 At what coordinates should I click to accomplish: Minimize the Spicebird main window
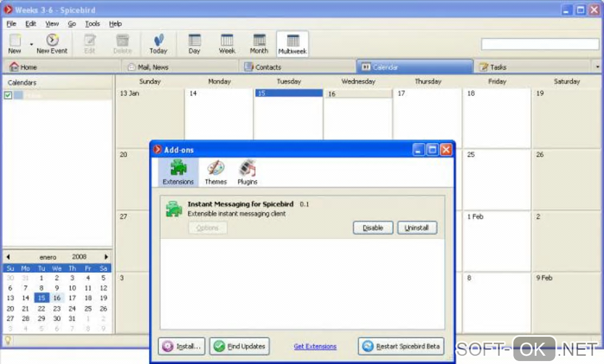[x=566, y=9]
